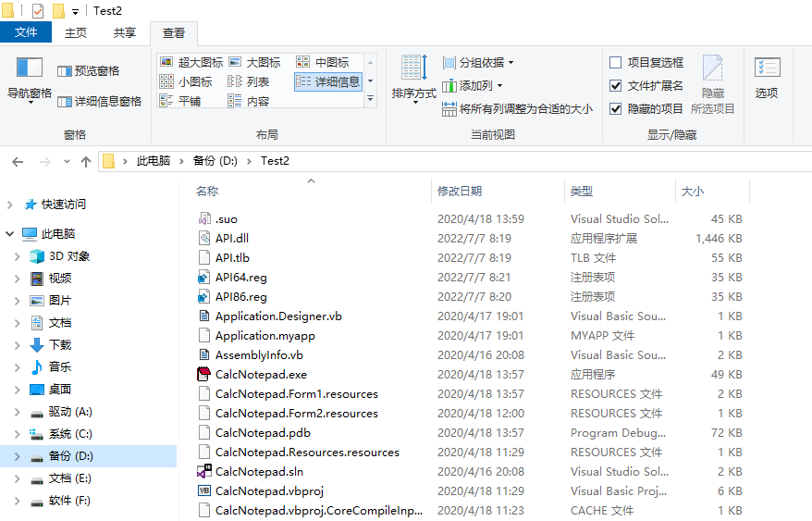The height and width of the screenshot is (521, 812).
Task: Click the Forward navigation arrow
Action: (45, 162)
